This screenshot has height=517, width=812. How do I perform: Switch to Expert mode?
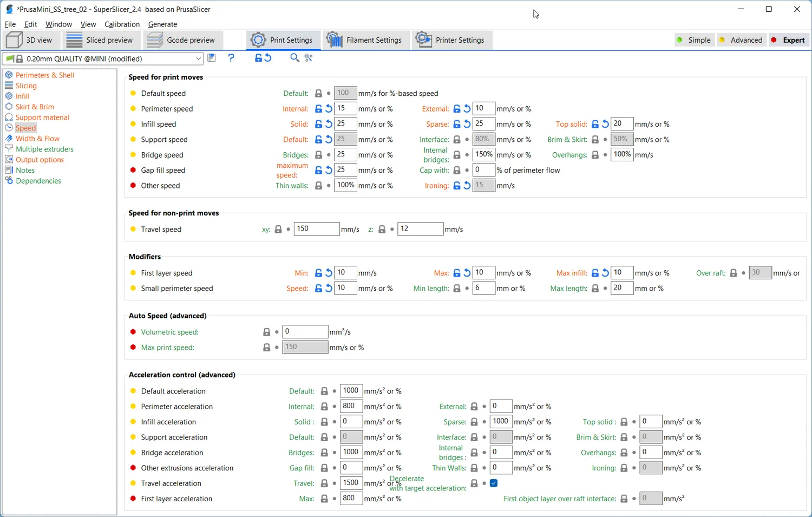[788, 40]
